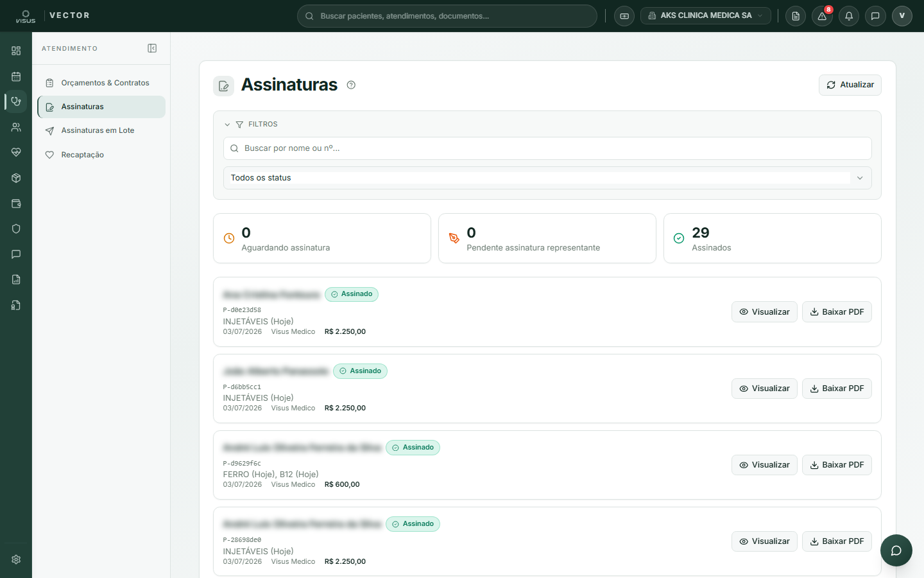Click the Buscar por nome ou nº field
Viewport: 924px width, 578px height.
pos(547,148)
